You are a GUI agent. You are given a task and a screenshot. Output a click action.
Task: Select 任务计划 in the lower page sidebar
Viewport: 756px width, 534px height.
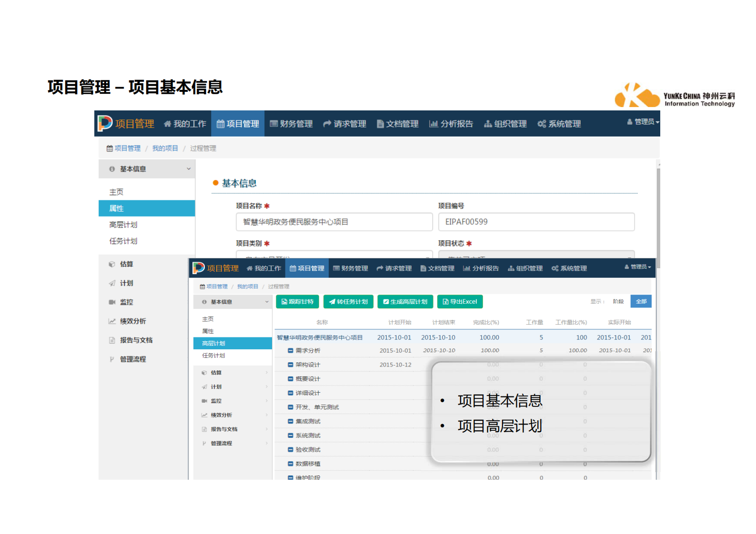point(232,356)
